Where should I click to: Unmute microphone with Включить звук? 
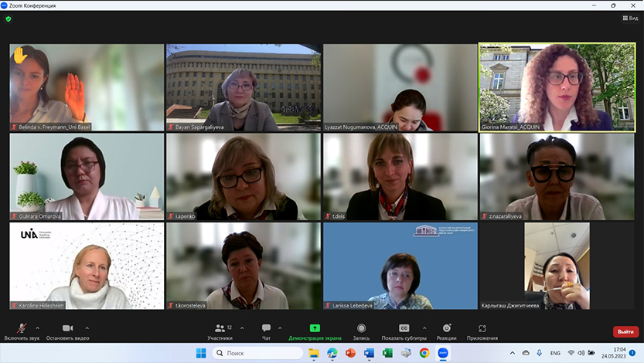coord(21,329)
